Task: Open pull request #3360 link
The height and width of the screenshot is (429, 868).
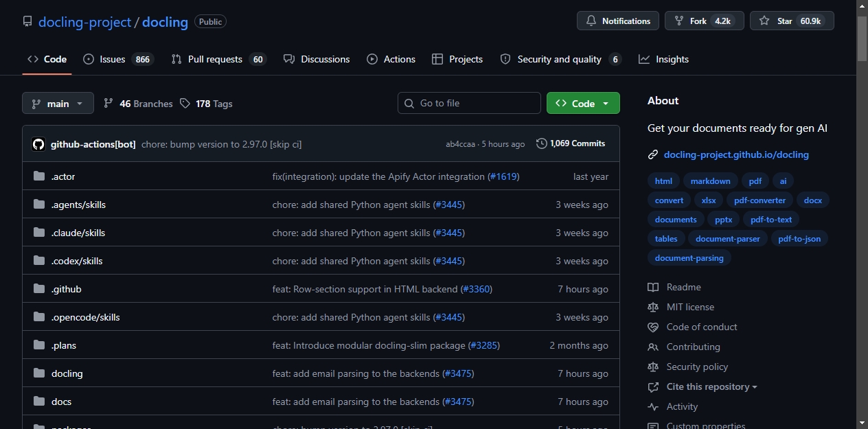Action: [x=477, y=289]
